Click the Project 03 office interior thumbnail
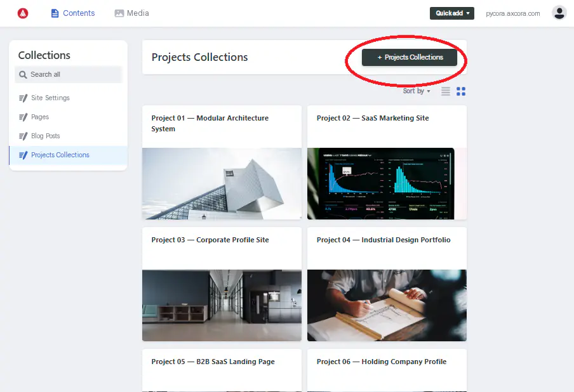 click(x=222, y=305)
